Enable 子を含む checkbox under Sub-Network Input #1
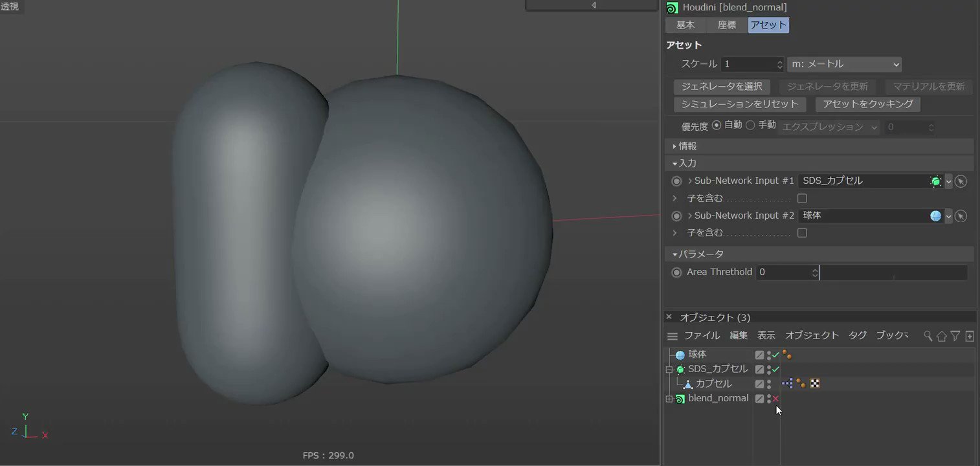Screen dimensions: 980x466 (x=802, y=199)
